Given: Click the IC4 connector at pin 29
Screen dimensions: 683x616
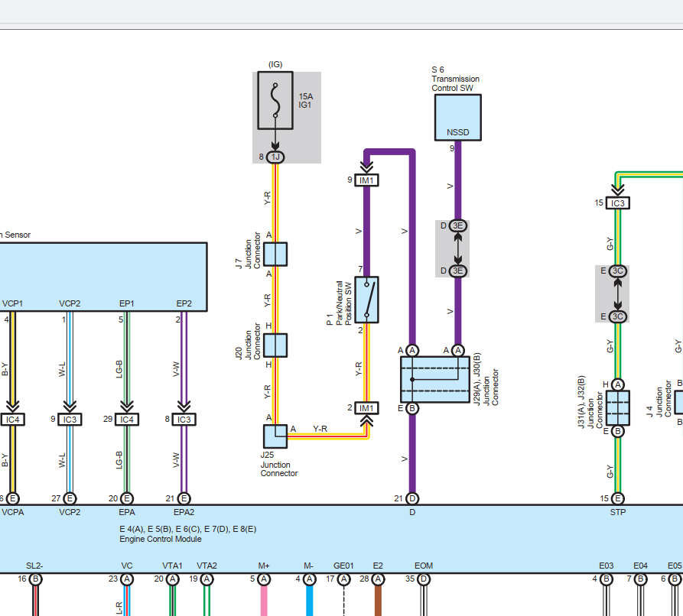Looking at the screenshot, I should click(x=127, y=420).
